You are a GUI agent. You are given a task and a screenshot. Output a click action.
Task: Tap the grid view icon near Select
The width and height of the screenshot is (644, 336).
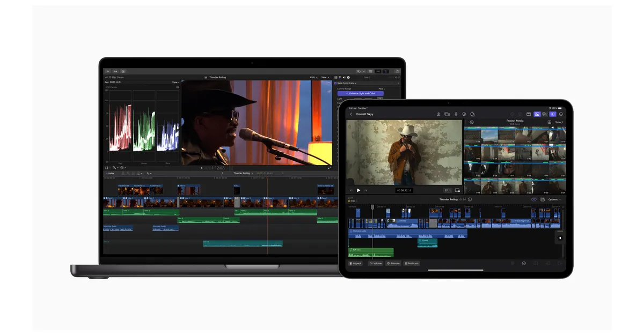pos(550,122)
